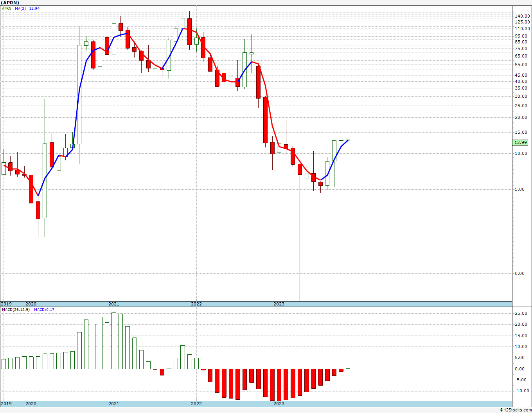This screenshot has width=532, height=413.
Task: Click the 45.00 price axis label
Action: 521,75
